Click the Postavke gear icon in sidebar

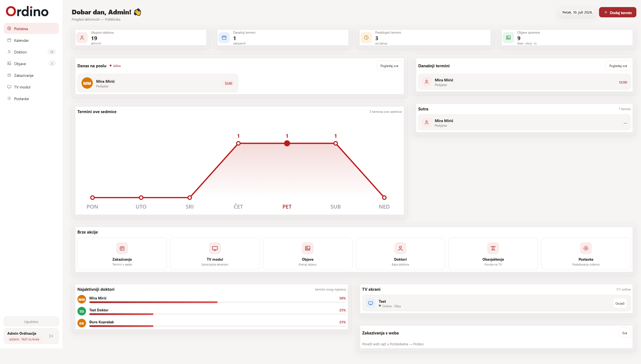(9, 98)
